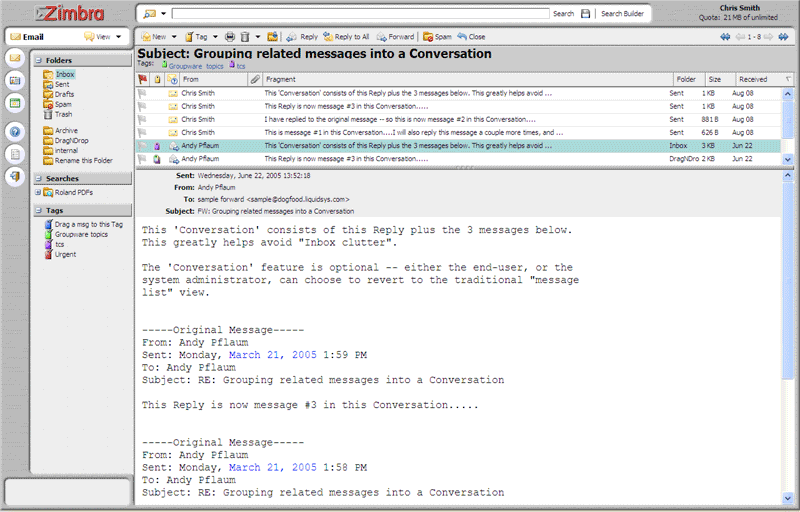The width and height of the screenshot is (800, 512).
Task: Open the search type dropdown arrow
Action: tap(164, 14)
